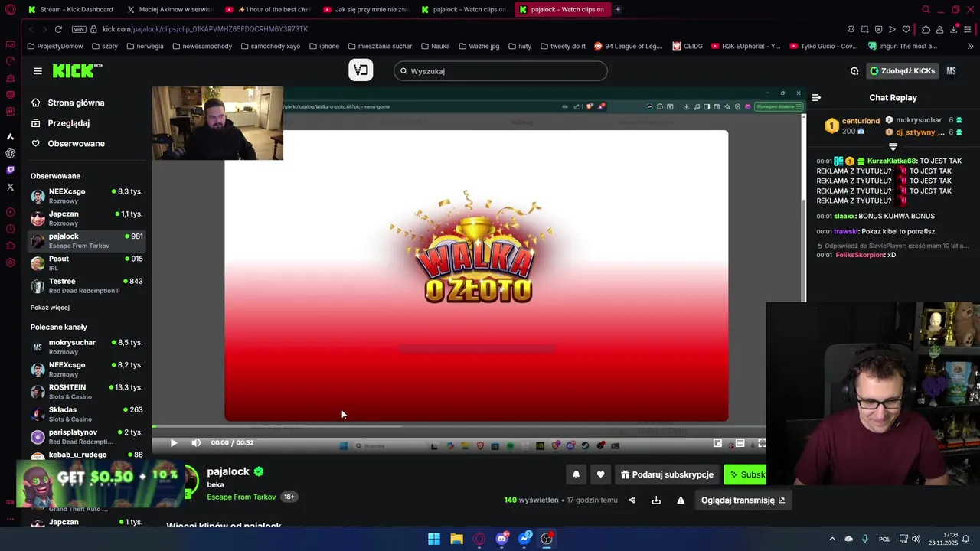Open a new browser tab
The height and width of the screenshot is (551, 980).
click(x=618, y=9)
